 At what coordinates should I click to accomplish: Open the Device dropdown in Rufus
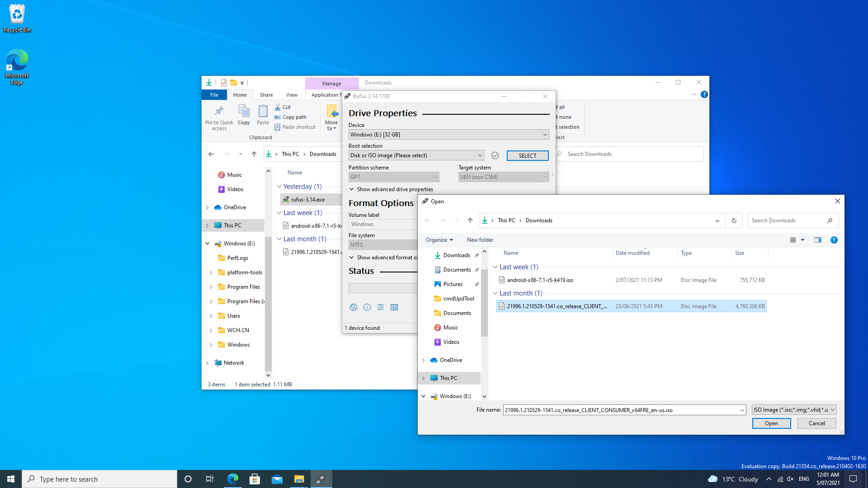tap(449, 135)
